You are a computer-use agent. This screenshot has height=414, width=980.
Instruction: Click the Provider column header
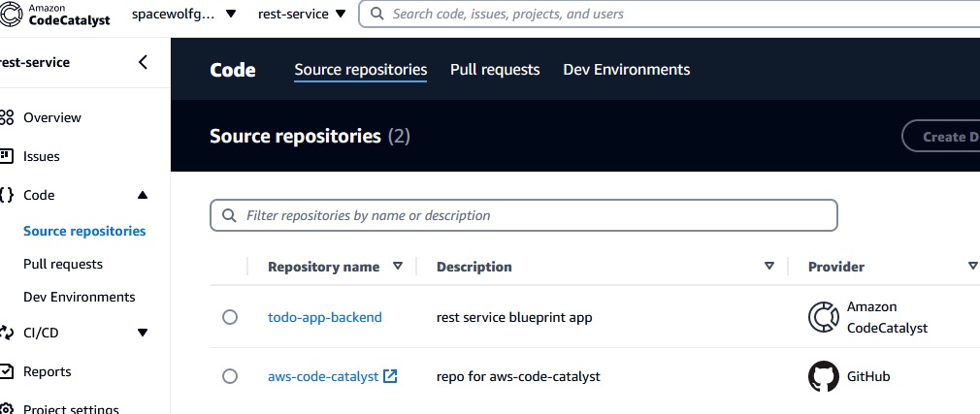836,267
